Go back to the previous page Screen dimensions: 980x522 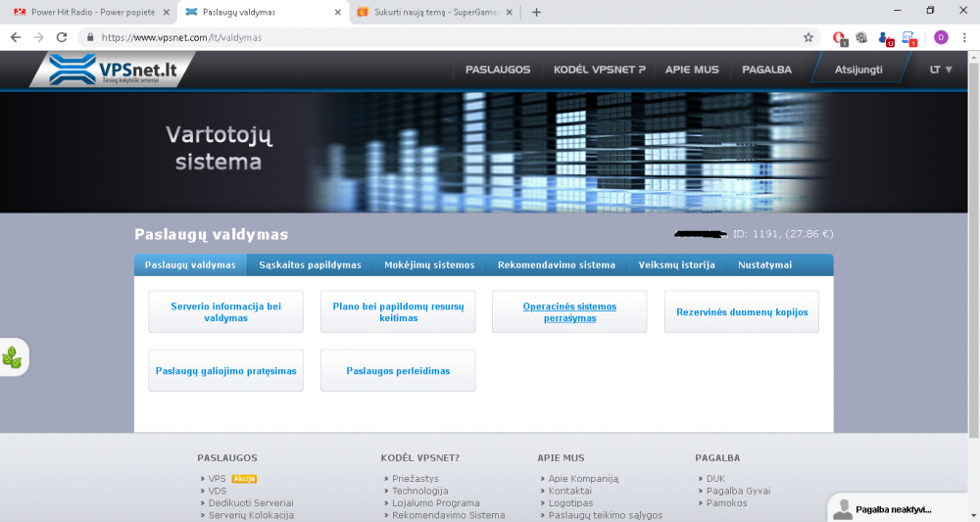[15, 37]
